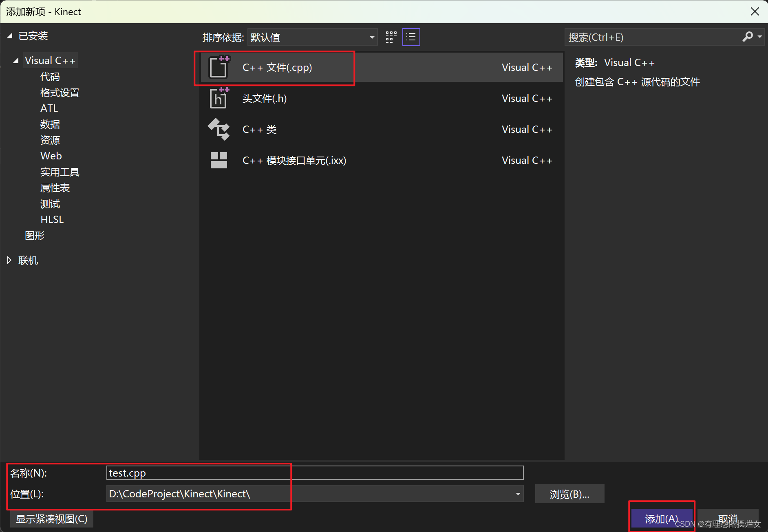
Task: Select the 头文件(.h) template icon
Action: (x=219, y=98)
